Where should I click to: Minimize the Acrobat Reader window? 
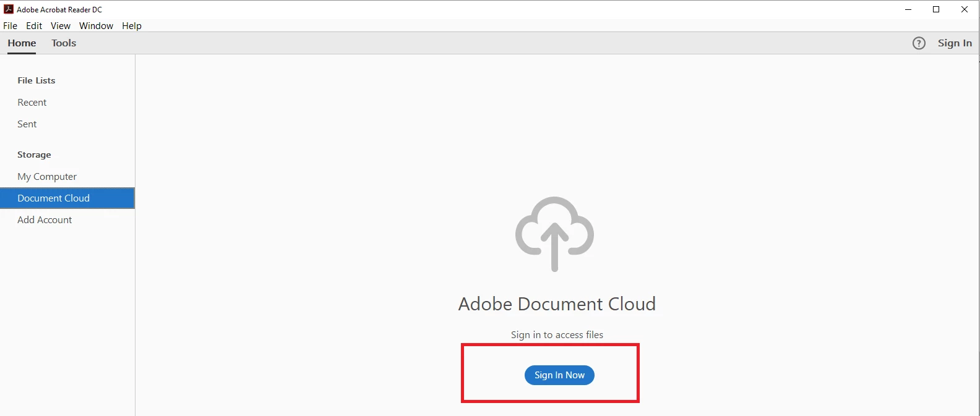[x=908, y=9]
